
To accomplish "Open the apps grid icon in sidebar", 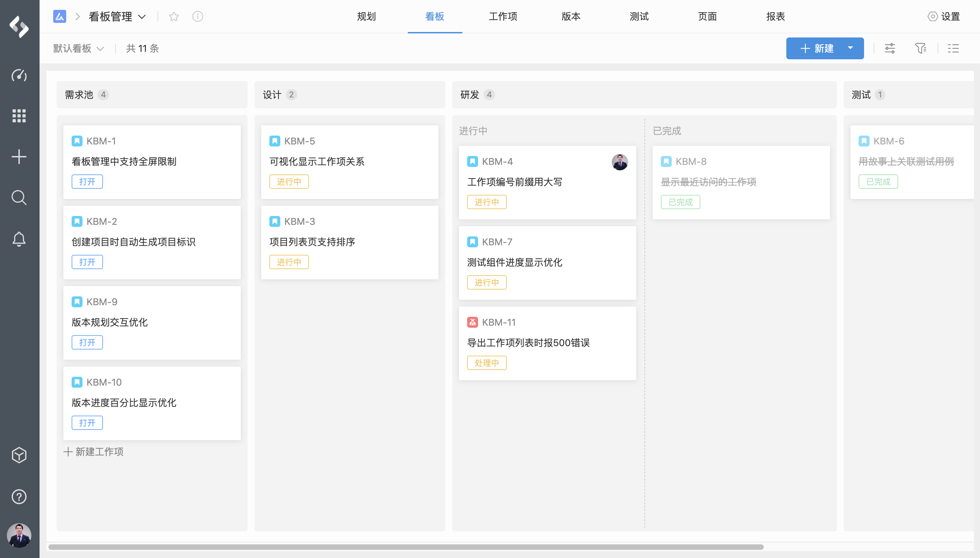I will coord(19,116).
